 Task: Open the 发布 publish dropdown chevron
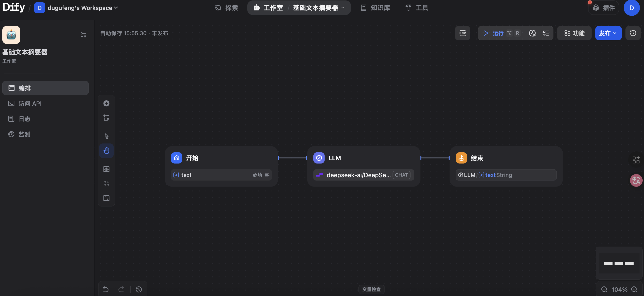coord(615,33)
